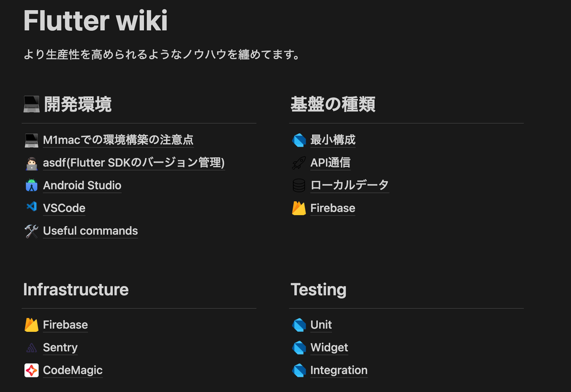Click the technologist icon next to asdf
The image size is (571, 392).
point(31,163)
